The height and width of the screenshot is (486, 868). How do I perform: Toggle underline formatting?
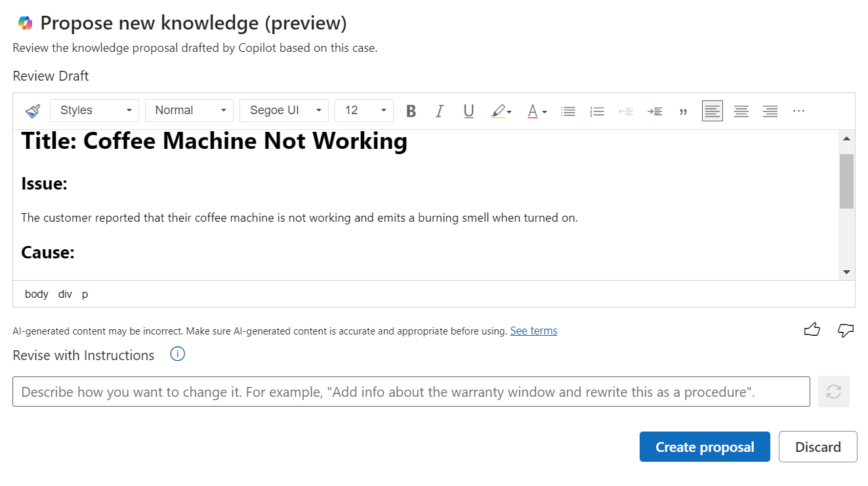(468, 111)
